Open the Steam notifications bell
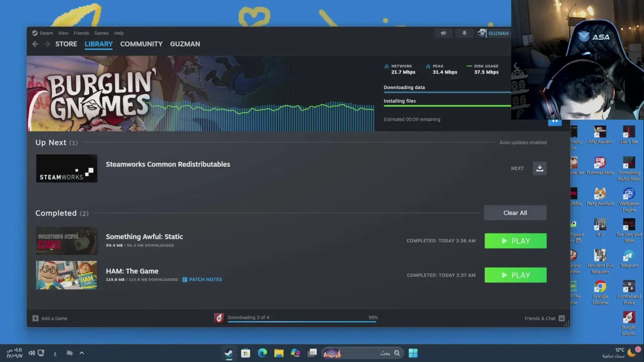Viewport: 644px width, 362px height. coord(464,33)
